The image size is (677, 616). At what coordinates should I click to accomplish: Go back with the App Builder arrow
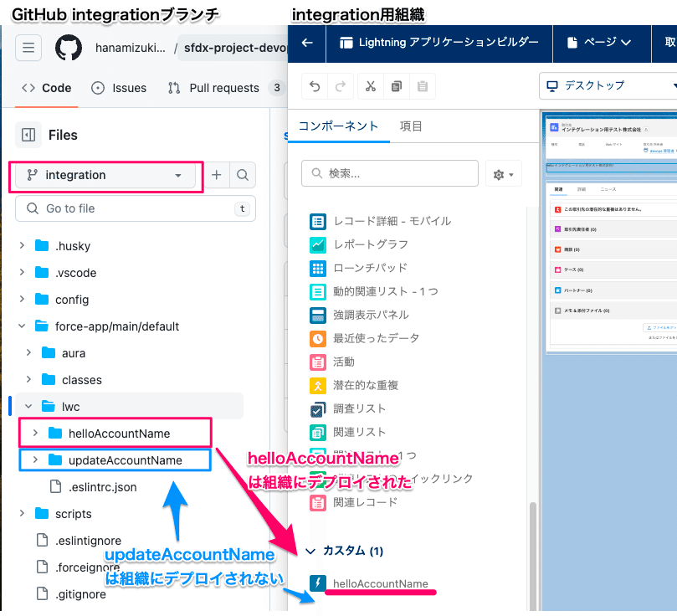(307, 43)
